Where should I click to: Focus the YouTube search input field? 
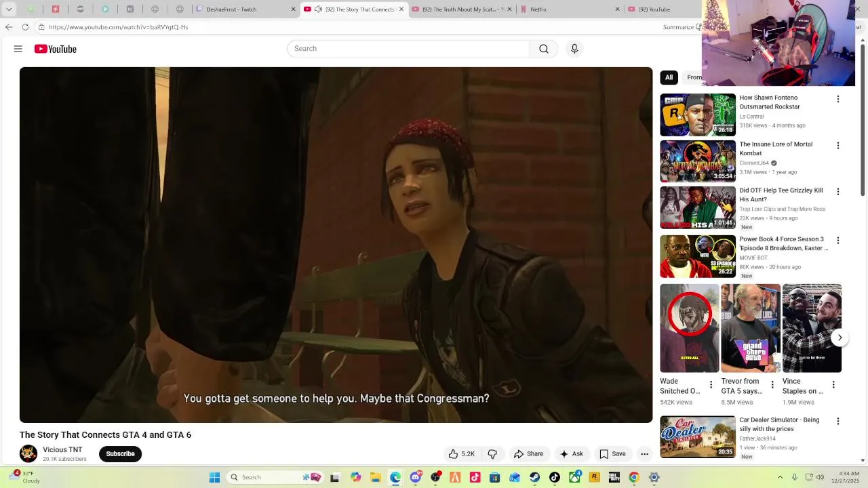click(408, 49)
